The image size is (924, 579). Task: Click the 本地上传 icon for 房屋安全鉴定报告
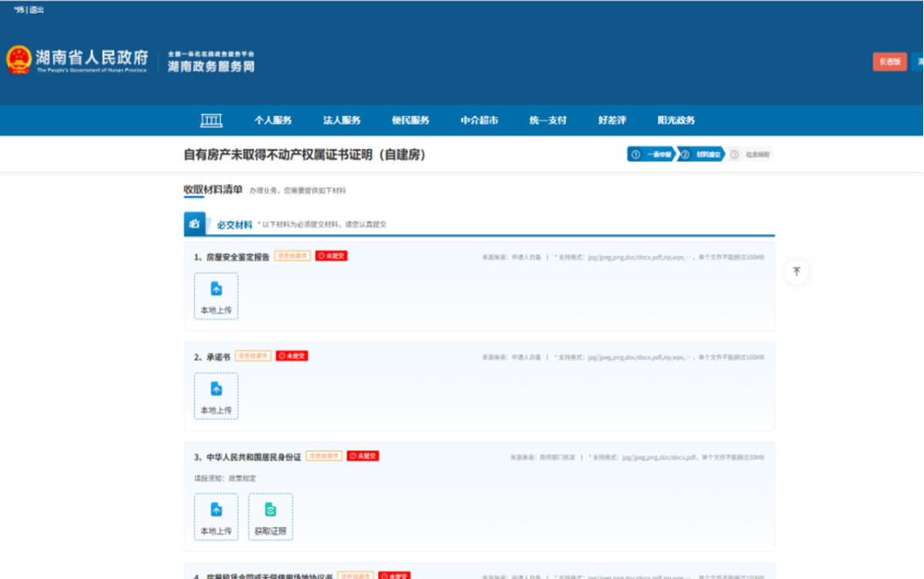point(216,296)
